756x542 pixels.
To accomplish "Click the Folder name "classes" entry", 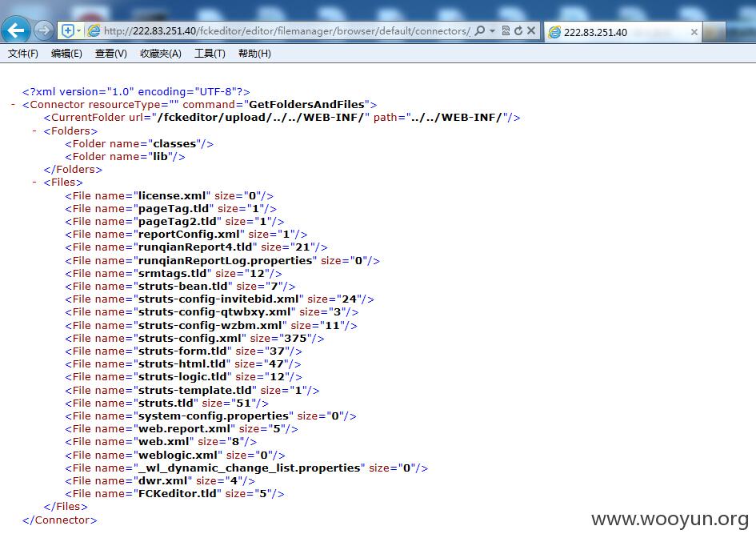I will click(x=139, y=144).
